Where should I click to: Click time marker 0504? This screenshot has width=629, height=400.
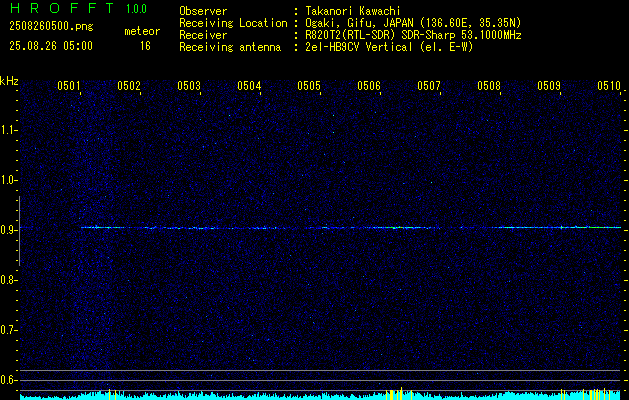point(249,85)
